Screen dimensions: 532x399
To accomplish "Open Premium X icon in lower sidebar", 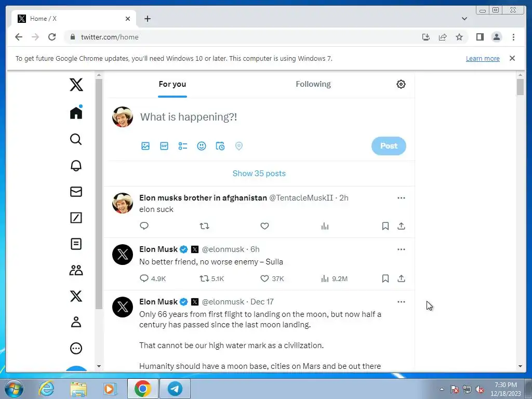I will point(76,296).
